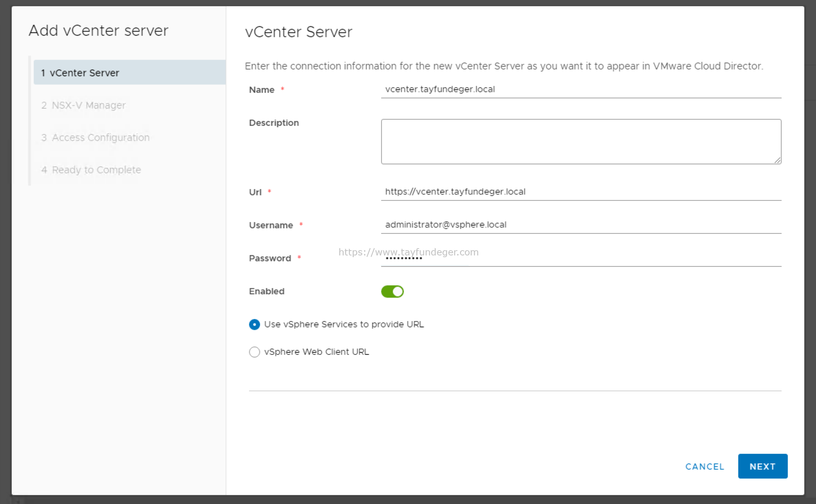Click the Url input field
This screenshot has height=504, width=816.
581,192
